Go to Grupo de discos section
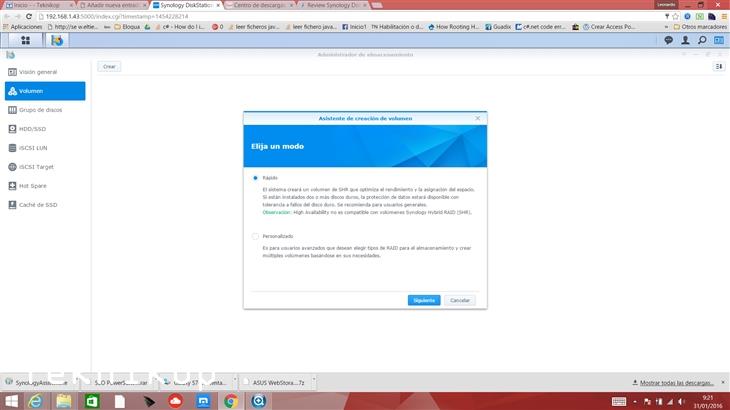Image resolution: width=730 pixels, height=410 pixels. pyautogui.click(x=40, y=110)
